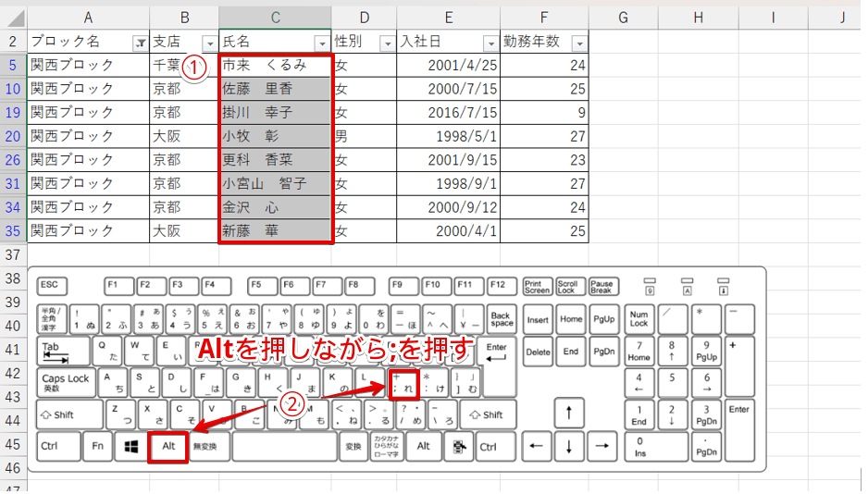Expand the 勤務年数 filter dropdown
The height and width of the screenshot is (494, 868).
pyautogui.click(x=578, y=43)
